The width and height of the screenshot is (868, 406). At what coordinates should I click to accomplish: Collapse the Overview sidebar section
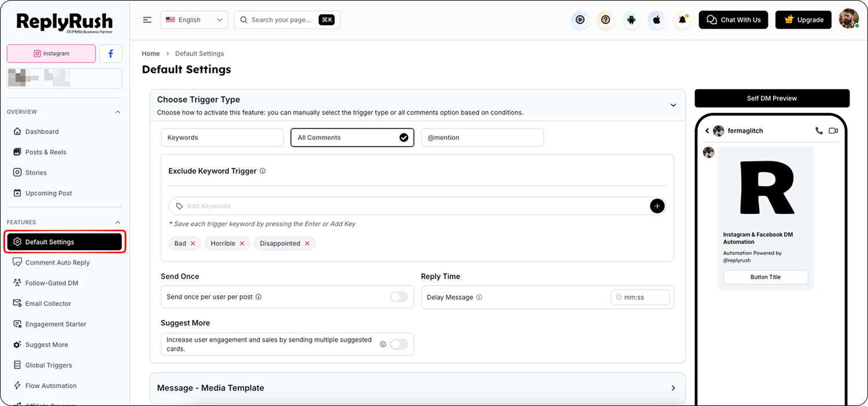click(118, 112)
